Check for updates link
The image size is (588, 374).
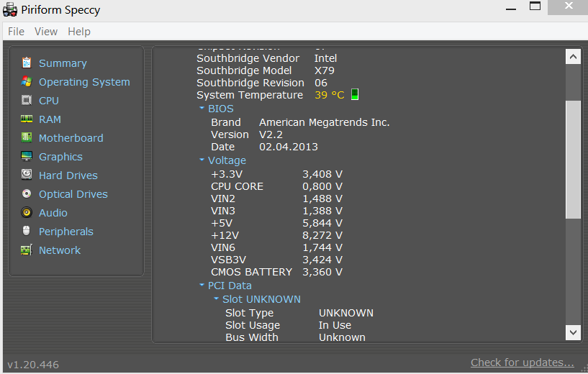tap(522, 362)
